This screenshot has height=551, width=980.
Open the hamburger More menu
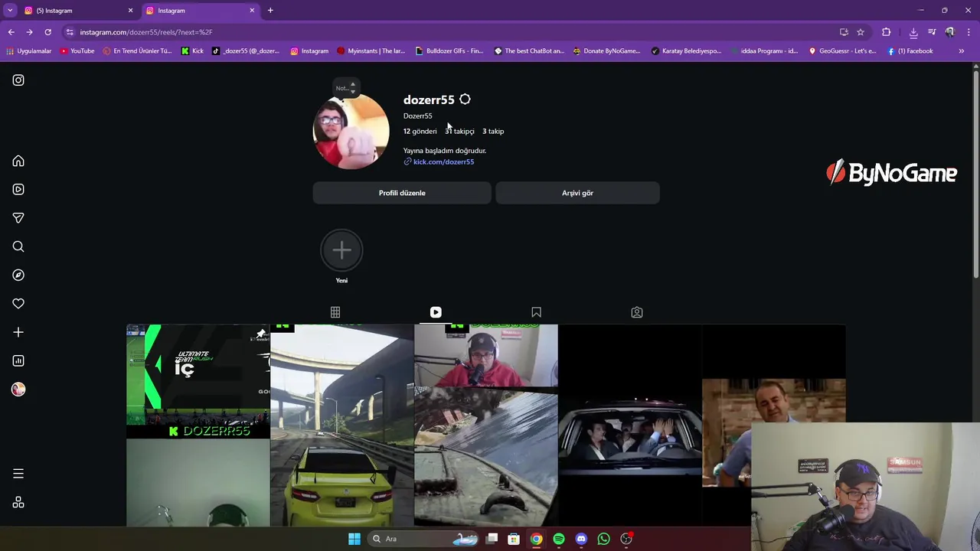(18, 474)
